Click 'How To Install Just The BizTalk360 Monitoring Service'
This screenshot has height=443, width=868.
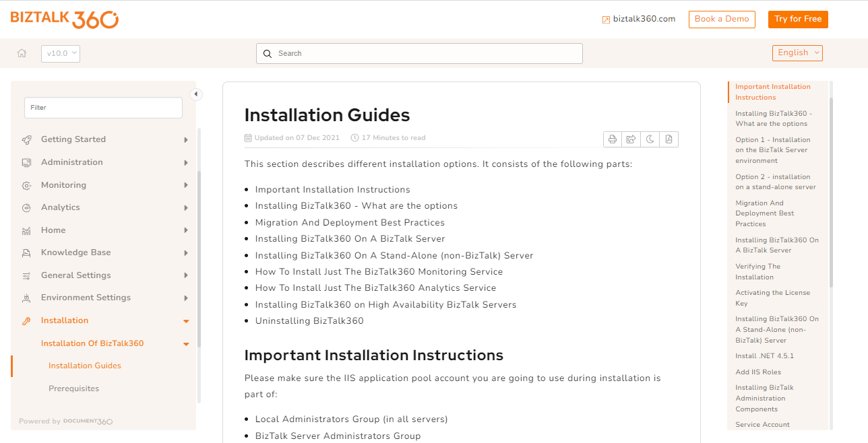click(x=379, y=271)
